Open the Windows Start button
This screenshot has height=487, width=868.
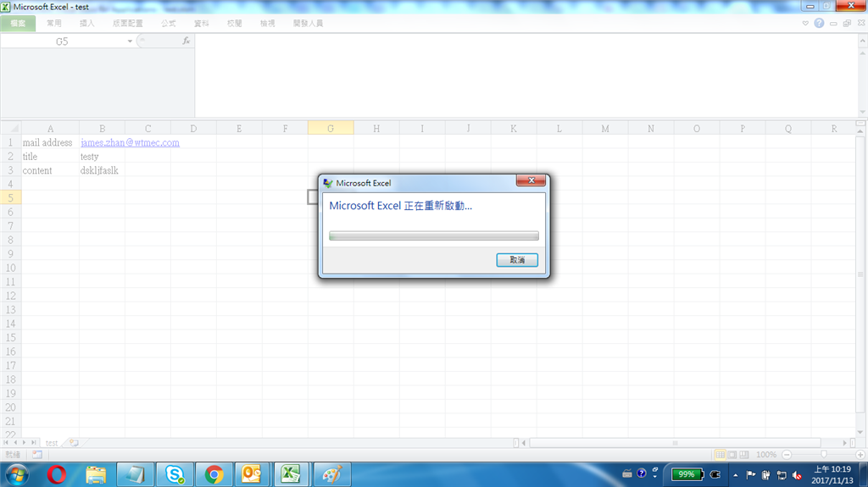coord(17,474)
